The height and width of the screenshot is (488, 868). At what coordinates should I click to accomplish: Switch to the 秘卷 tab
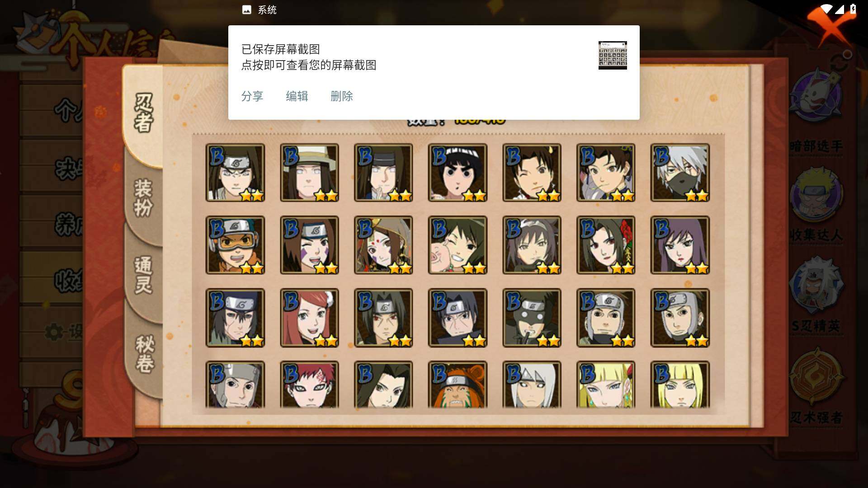click(145, 354)
